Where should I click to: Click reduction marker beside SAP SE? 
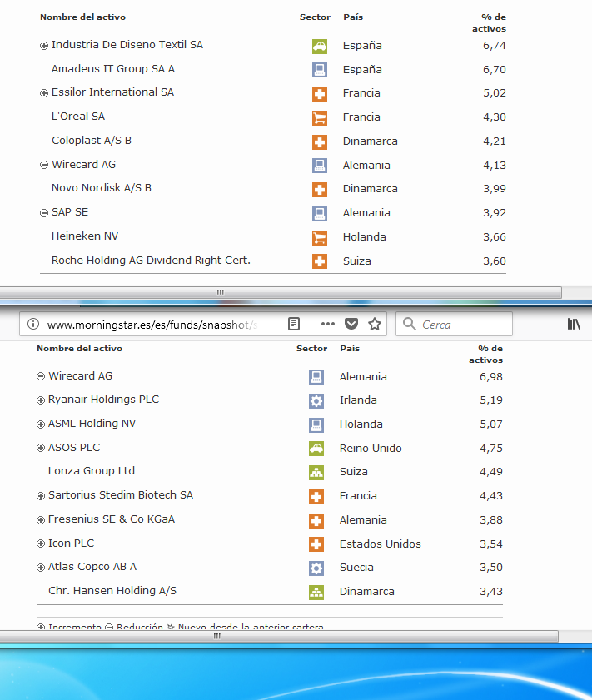pos(44,213)
